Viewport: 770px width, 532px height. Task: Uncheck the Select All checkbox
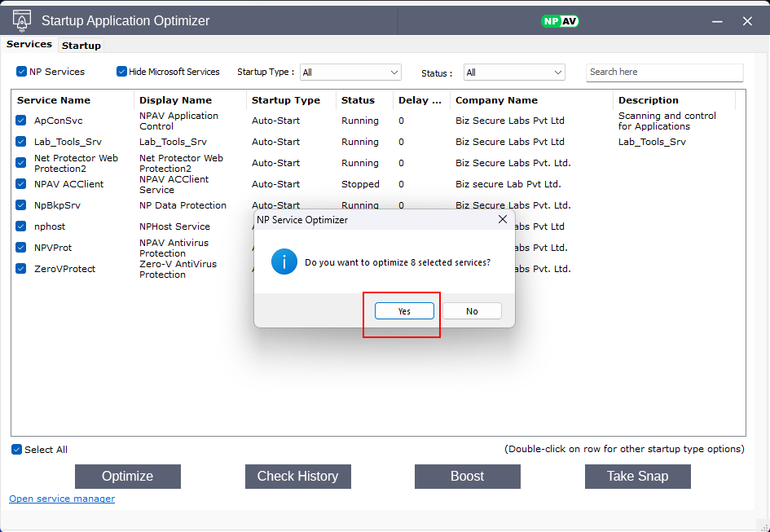(x=17, y=450)
